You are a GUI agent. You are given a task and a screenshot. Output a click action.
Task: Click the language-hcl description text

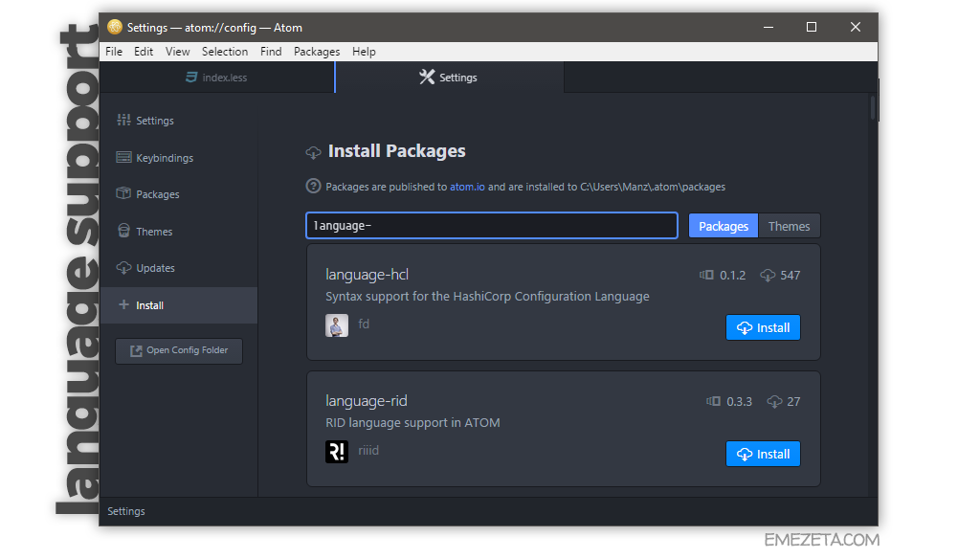(487, 297)
